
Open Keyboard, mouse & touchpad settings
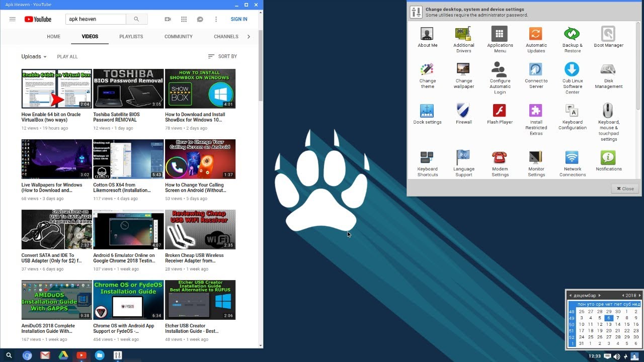click(x=608, y=122)
